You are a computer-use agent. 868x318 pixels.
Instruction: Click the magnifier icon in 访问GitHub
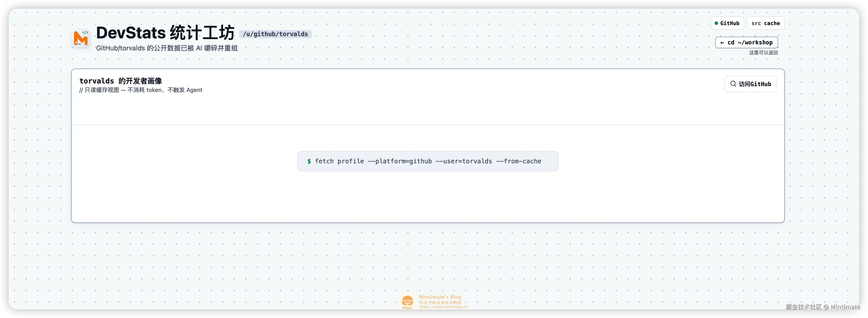coord(733,84)
